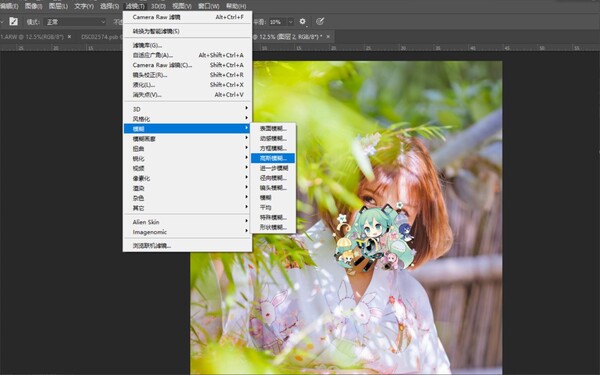
Task: Expand the 锐化 (Sharpen) submenu
Action: (188, 158)
